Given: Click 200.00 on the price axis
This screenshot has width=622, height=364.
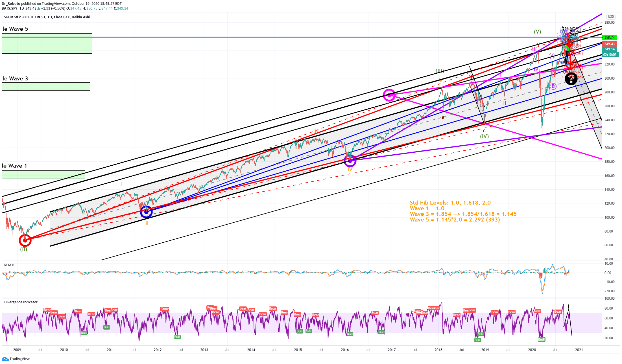Looking at the screenshot, I should 609,148.
